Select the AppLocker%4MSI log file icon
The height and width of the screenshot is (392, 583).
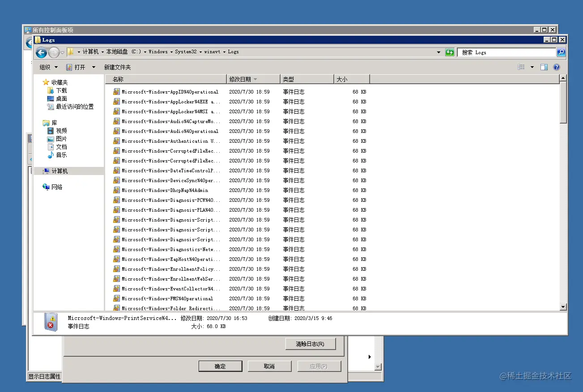(x=116, y=111)
